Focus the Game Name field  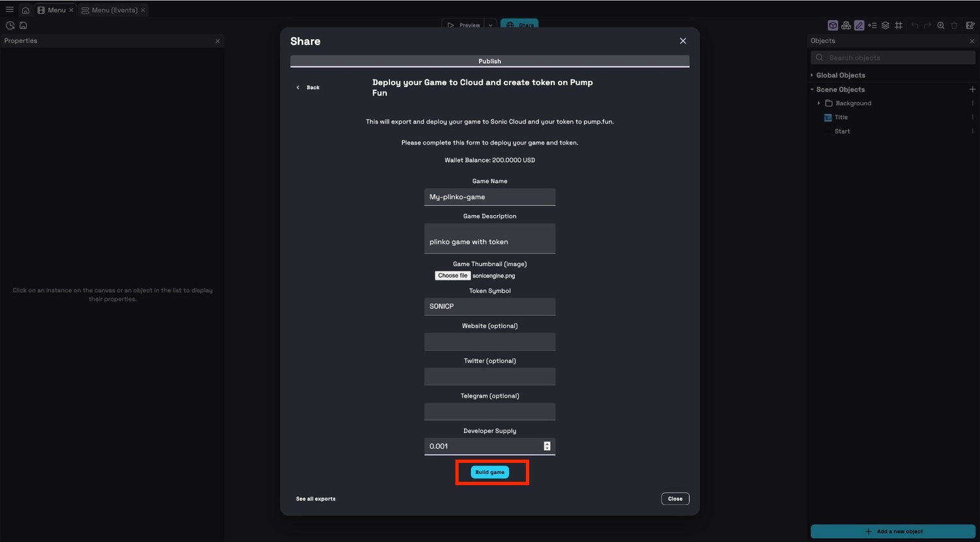(x=490, y=197)
